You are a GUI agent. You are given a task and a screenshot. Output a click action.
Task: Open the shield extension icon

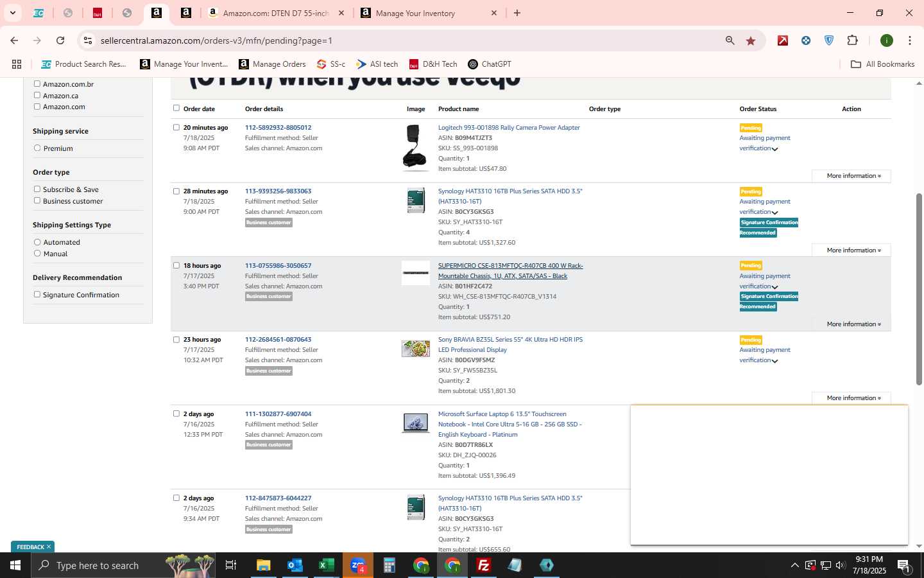point(829,40)
